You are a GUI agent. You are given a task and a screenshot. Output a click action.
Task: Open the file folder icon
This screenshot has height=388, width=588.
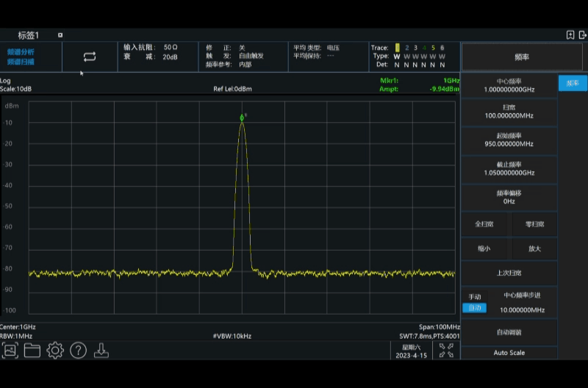point(32,351)
